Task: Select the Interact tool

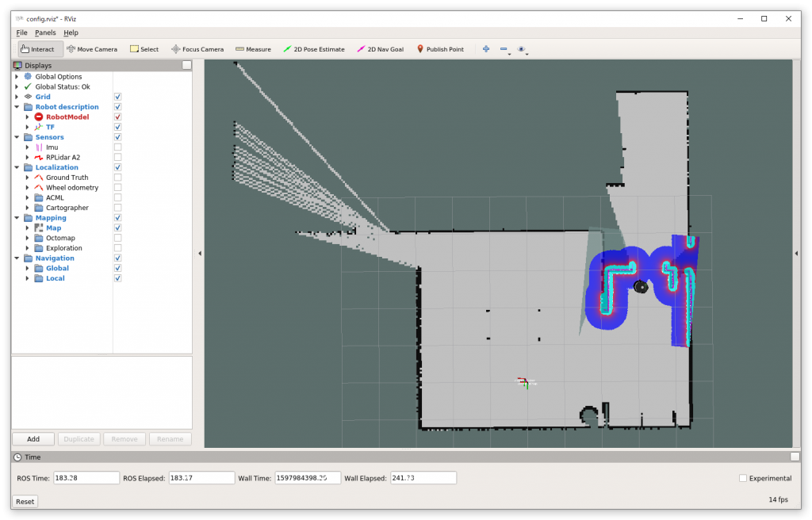Action: click(x=37, y=49)
